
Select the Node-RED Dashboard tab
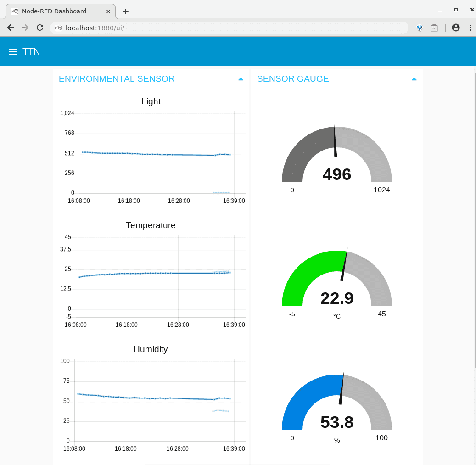[54, 11]
